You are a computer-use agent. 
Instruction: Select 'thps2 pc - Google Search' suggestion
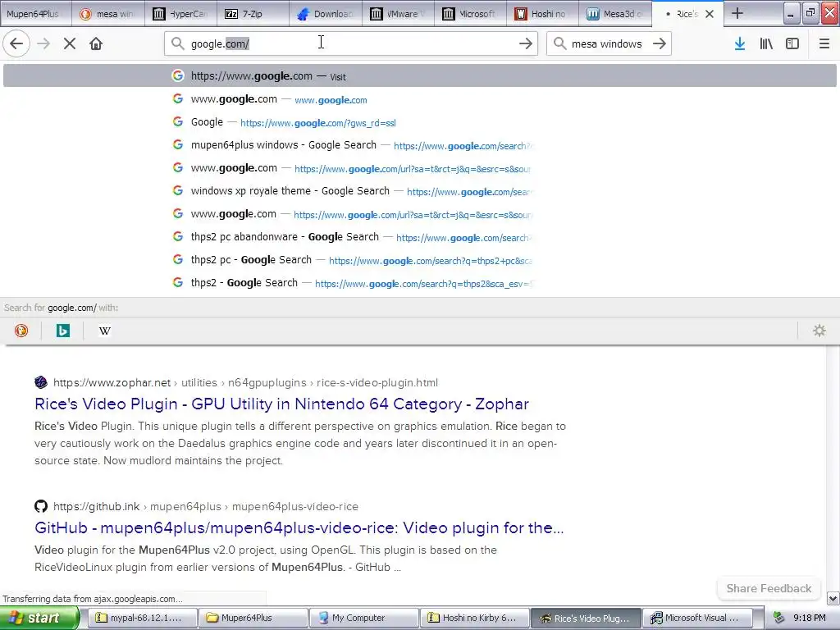point(419,260)
